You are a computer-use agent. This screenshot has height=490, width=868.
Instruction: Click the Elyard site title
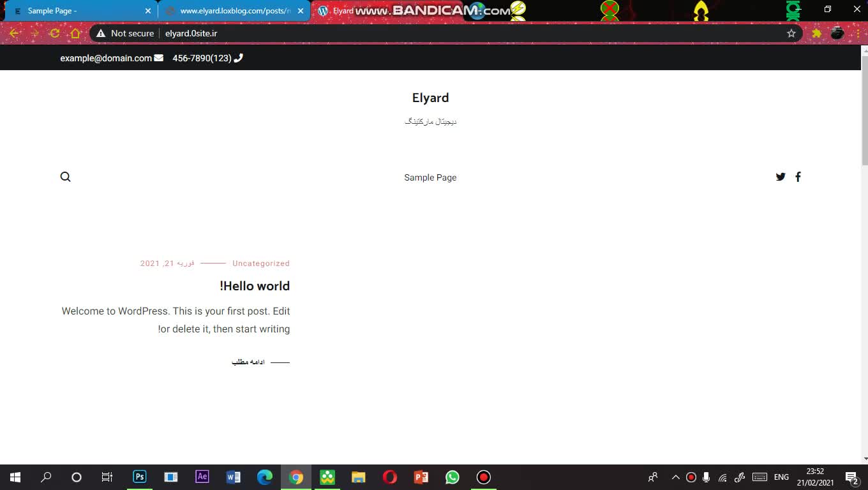tap(430, 98)
